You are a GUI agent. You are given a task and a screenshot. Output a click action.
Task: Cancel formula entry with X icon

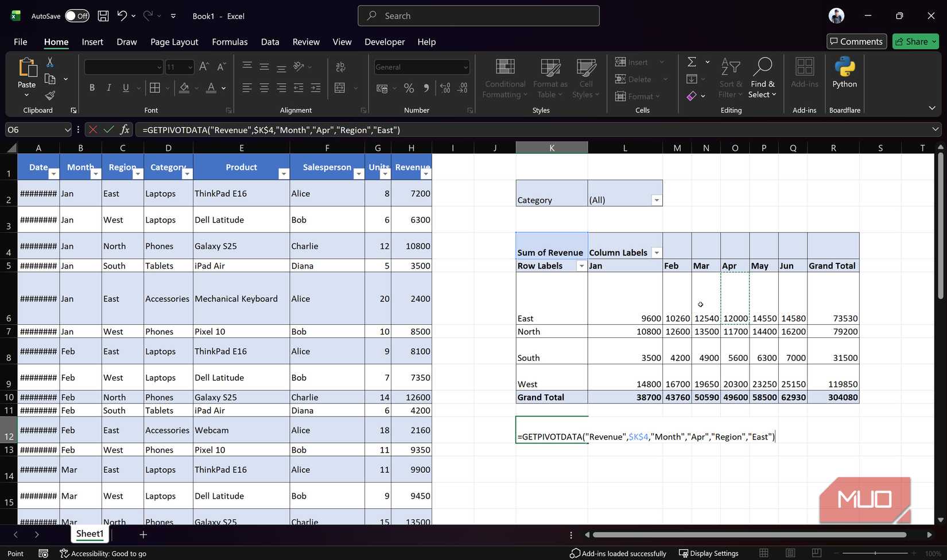[92, 130]
